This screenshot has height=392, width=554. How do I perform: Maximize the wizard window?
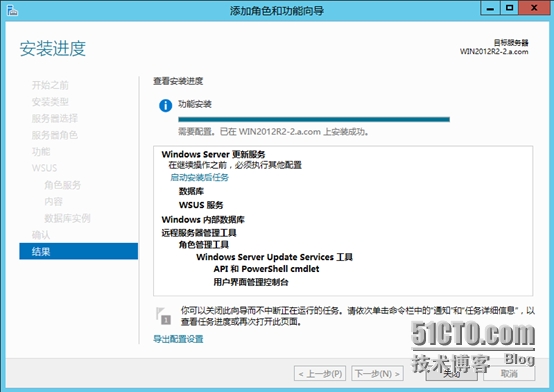(x=509, y=8)
